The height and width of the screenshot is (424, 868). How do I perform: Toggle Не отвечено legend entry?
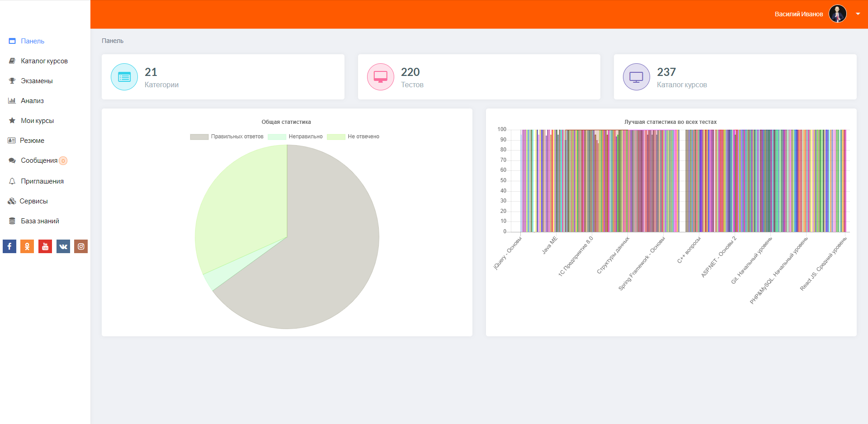click(x=354, y=137)
